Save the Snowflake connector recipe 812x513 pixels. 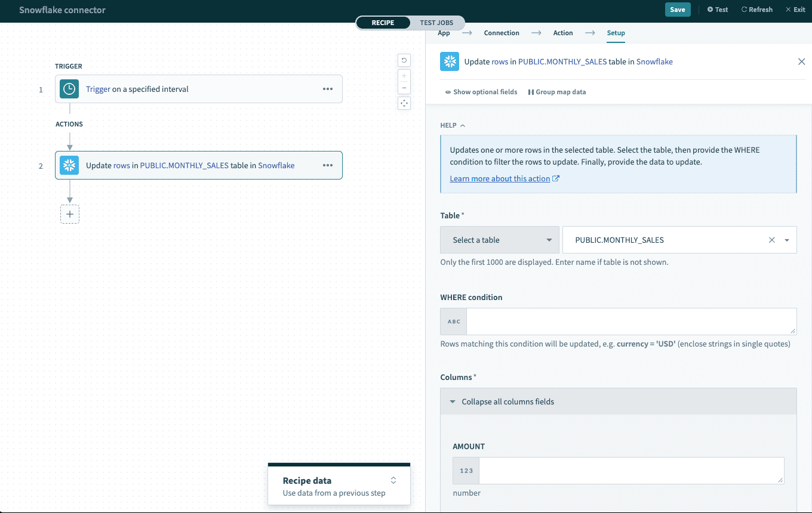[678, 10]
